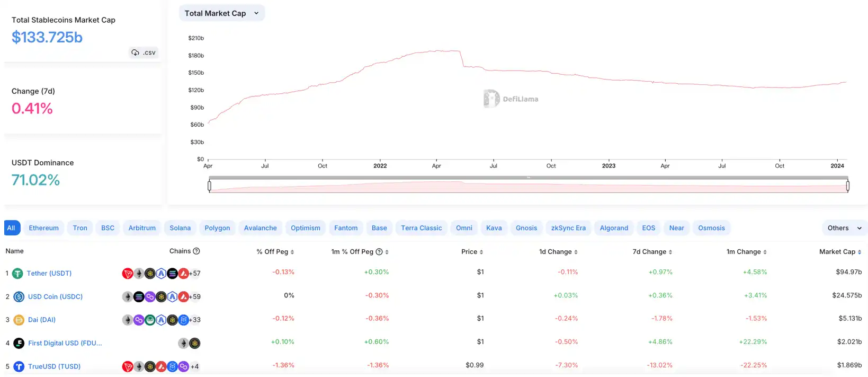Click the Gnosis chain icon in the Dai row
The width and height of the screenshot is (868, 377).
coord(150,320)
